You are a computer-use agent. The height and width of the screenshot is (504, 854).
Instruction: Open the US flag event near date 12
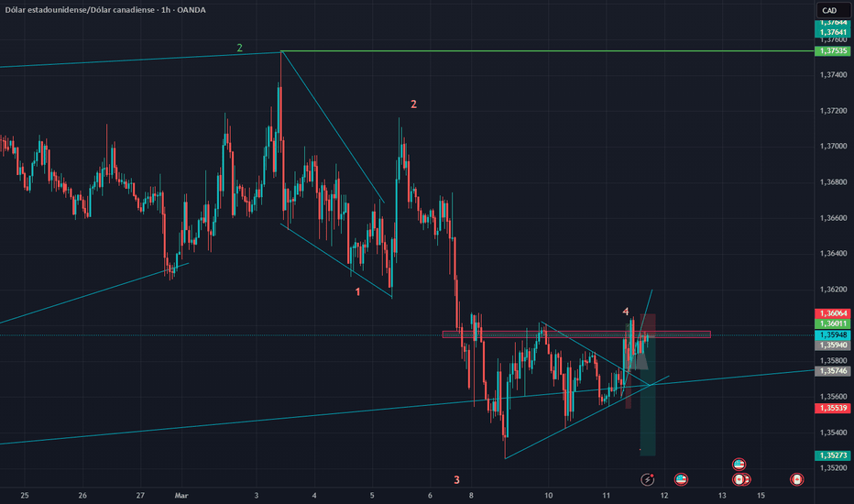click(681, 479)
